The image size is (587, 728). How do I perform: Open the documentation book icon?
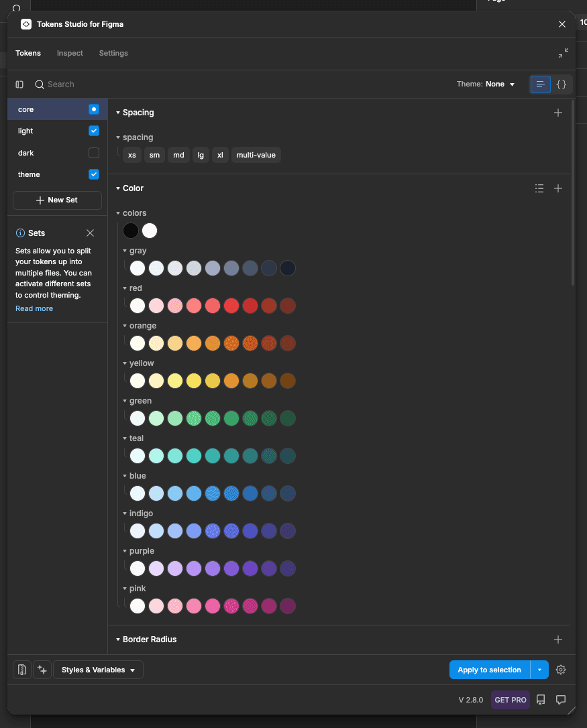pyautogui.click(x=541, y=700)
